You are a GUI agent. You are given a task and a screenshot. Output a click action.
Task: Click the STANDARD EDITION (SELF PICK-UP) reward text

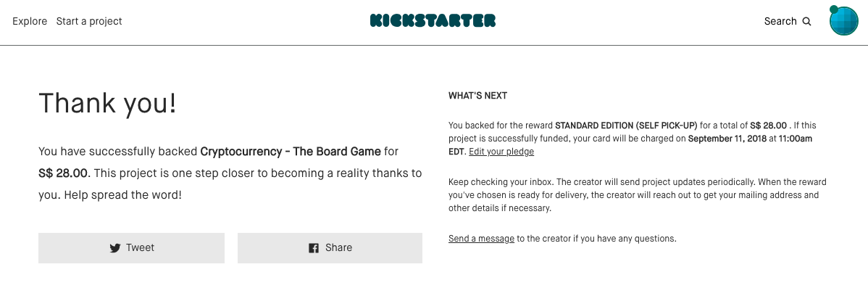pos(626,126)
